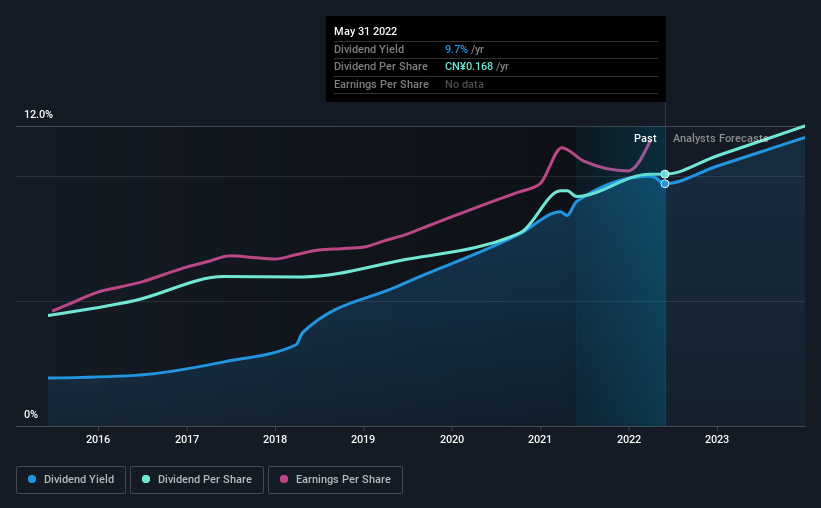The width and height of the screenshot is (821, 508).
Task: Click the teal Dividend Per Share data point marker
Action: [x=665, y=174]
